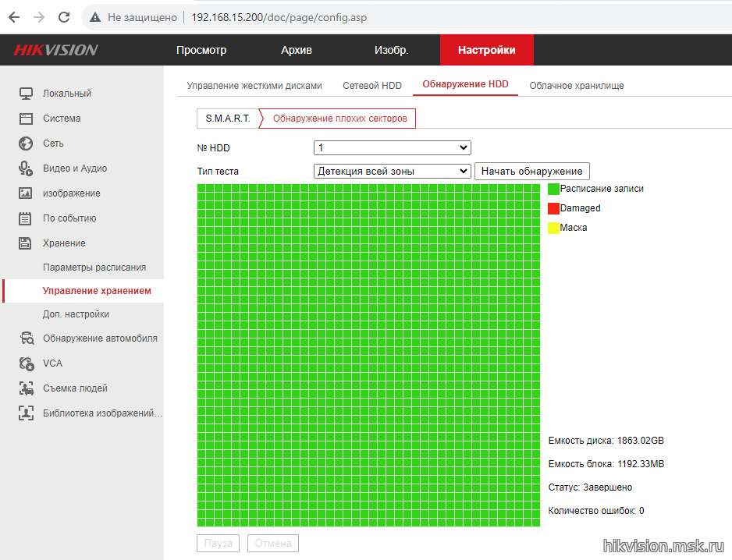Image resolution: width=732 pixels, height=560 pixels.
Task: Click the calendar icon for По событию
Action: click(25, 218)
